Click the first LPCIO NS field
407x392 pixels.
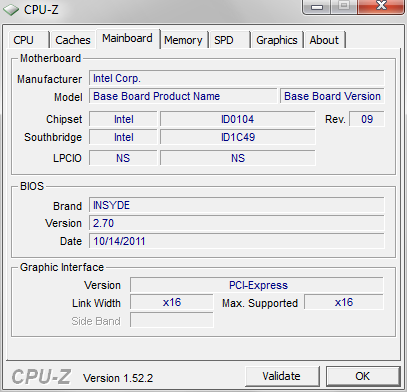tap(123, 158)
